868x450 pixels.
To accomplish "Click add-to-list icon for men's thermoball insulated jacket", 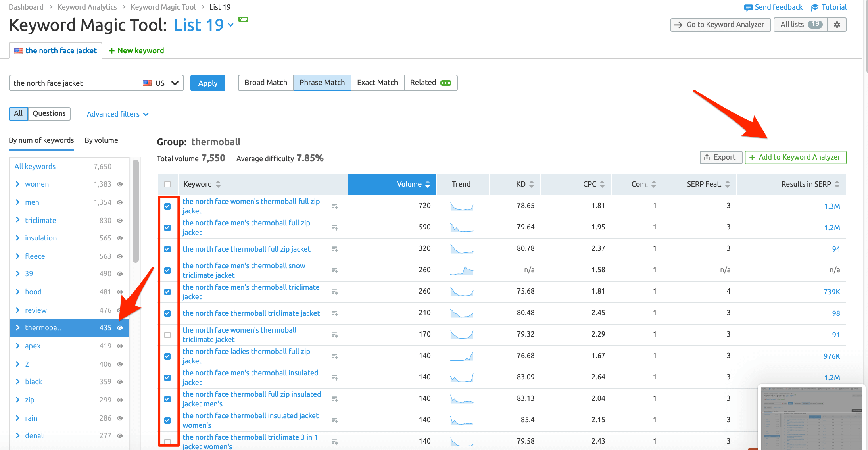I will (x=335, y=378).
